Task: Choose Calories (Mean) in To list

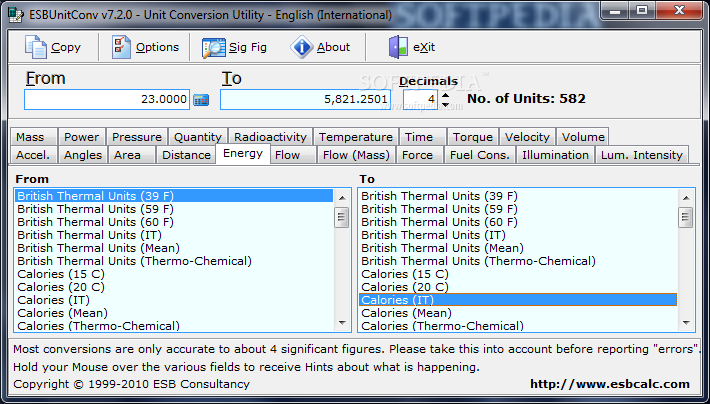Action: [518, 313]
